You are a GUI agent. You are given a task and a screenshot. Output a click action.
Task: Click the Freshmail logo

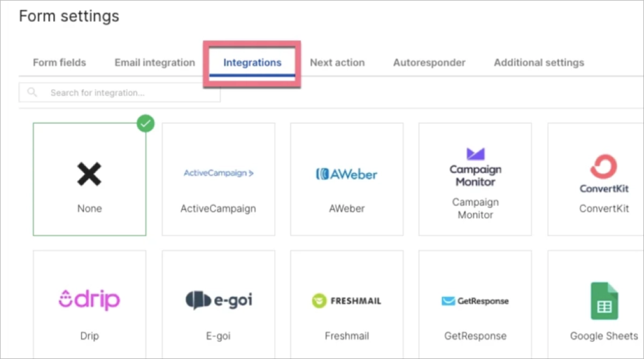tap(346, 301)
